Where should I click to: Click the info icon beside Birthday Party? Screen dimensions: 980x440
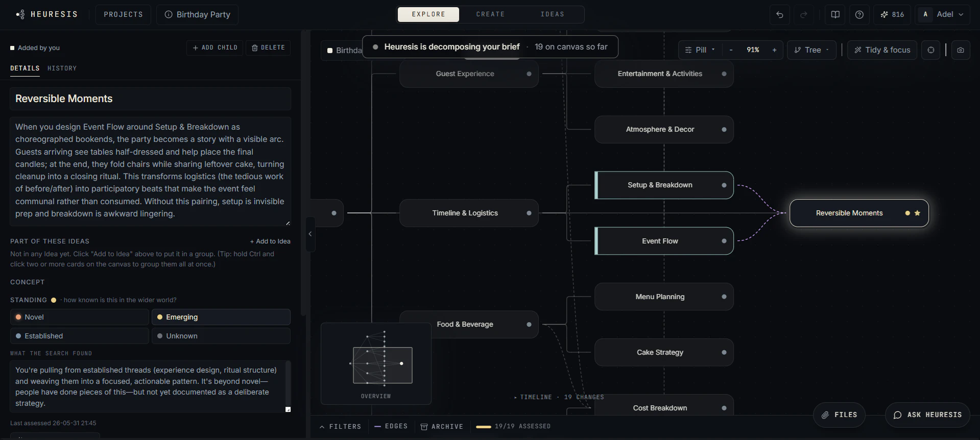click(x=169, y=14)
